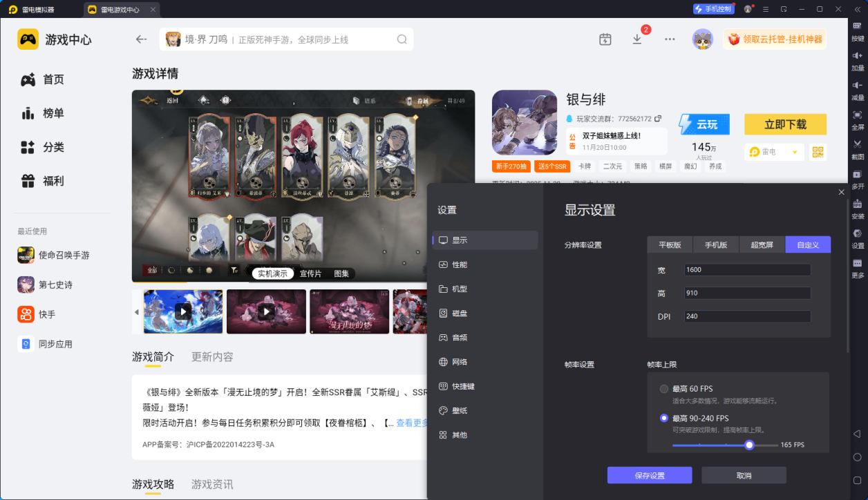Click the 加量 volume up icon
The height and width of the screenshot is (500, 868).
click(x=857, y=61)
